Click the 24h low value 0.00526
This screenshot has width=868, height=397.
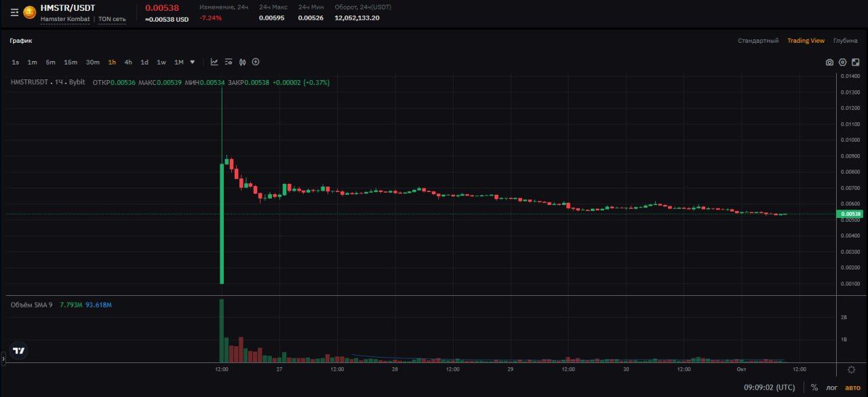click(311, 18)
